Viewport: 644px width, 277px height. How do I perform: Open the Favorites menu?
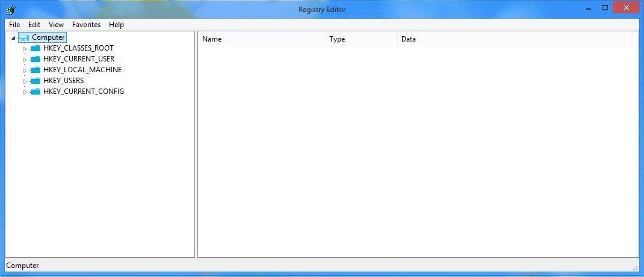pyautogui.click(x=86, y=25)
